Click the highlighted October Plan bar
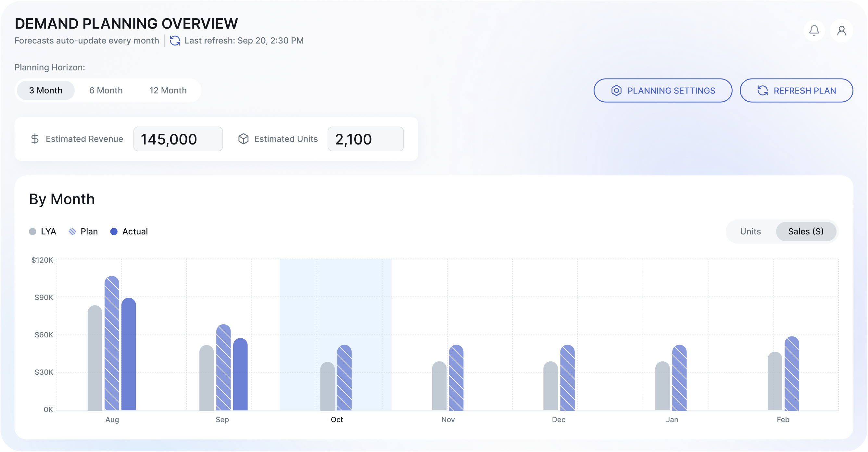Viewport: 868px width, 452px height. click(x=344, y=378)
